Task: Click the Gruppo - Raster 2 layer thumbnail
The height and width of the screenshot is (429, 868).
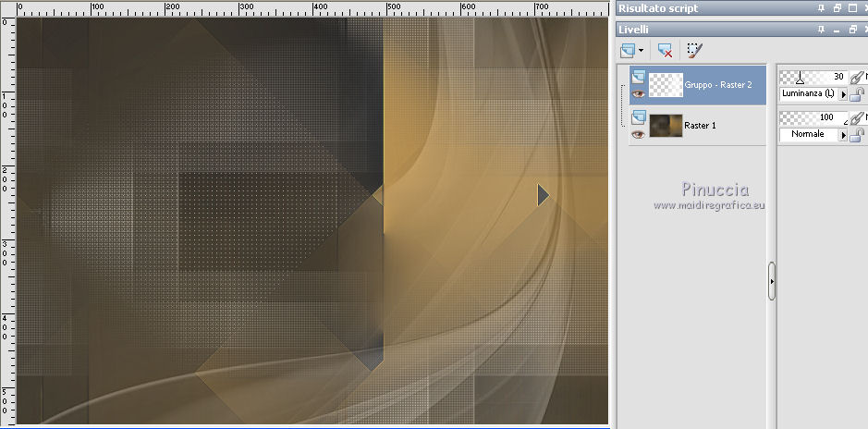Action: pyautogui.click(x=666, y=85)
